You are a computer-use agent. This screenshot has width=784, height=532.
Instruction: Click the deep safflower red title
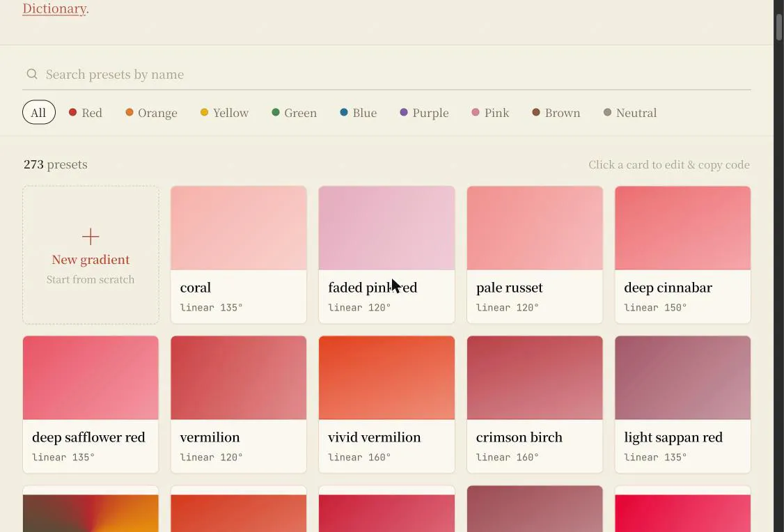(88, 437)
